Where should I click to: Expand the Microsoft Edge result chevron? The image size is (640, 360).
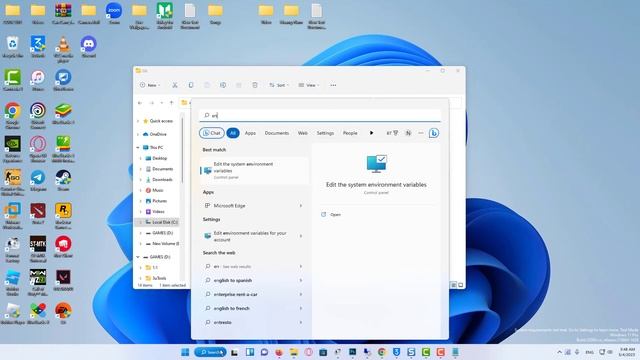pos(301,206)
